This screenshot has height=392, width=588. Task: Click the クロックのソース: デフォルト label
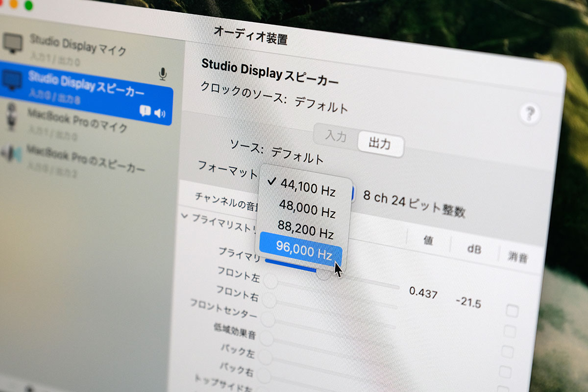point(274,97)
